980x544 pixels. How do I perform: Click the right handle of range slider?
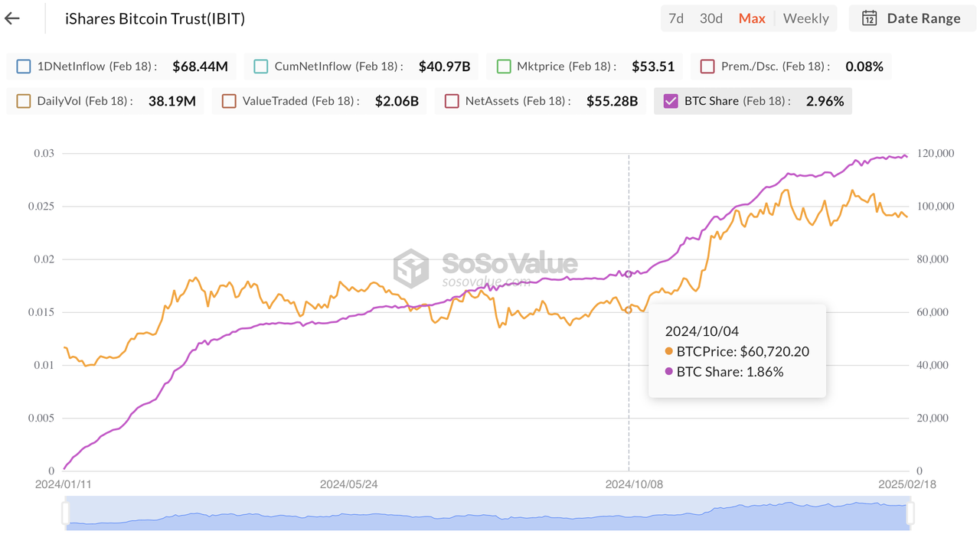[910, 513]
